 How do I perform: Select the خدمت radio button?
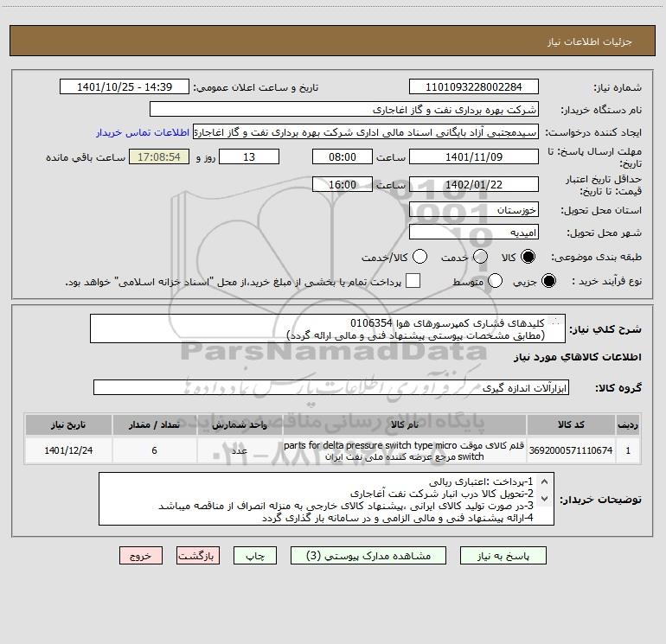(480, 257)
